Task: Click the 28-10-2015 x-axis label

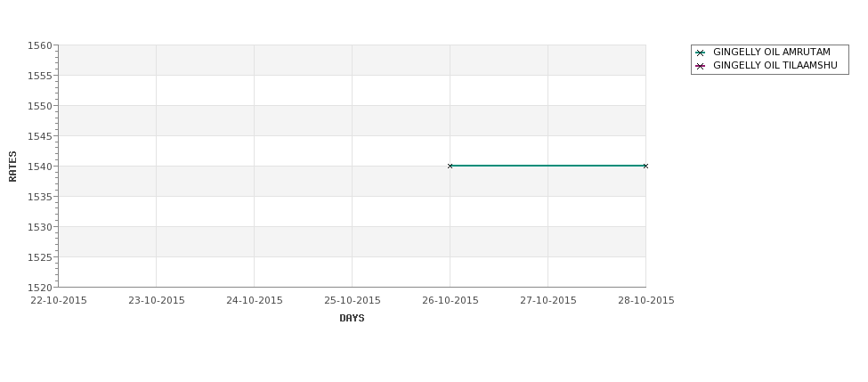Action: (646, 301)
